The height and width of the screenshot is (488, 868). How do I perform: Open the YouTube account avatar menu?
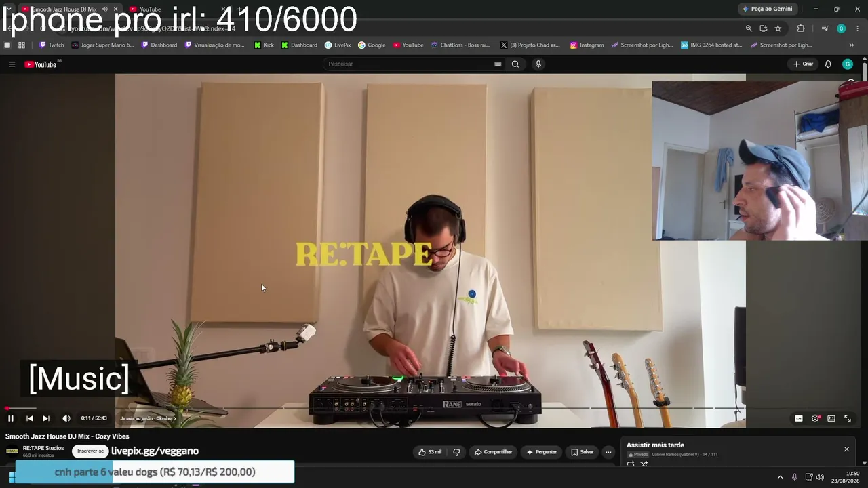[848, 64]
